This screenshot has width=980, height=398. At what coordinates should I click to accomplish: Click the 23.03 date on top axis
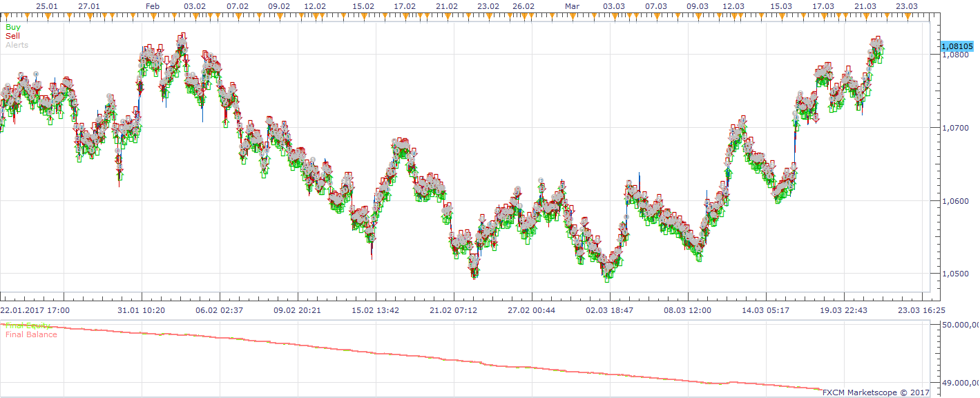pos(907,6)
